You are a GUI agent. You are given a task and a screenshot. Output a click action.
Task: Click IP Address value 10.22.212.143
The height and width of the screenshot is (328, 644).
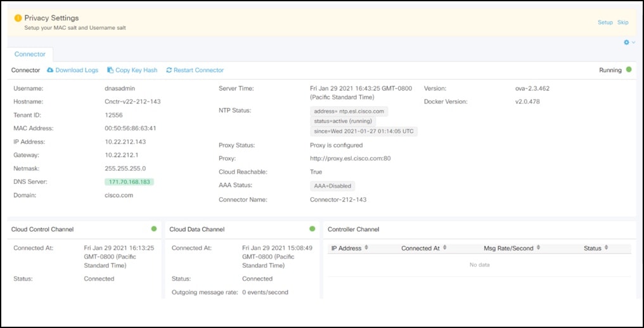[126, 142]
